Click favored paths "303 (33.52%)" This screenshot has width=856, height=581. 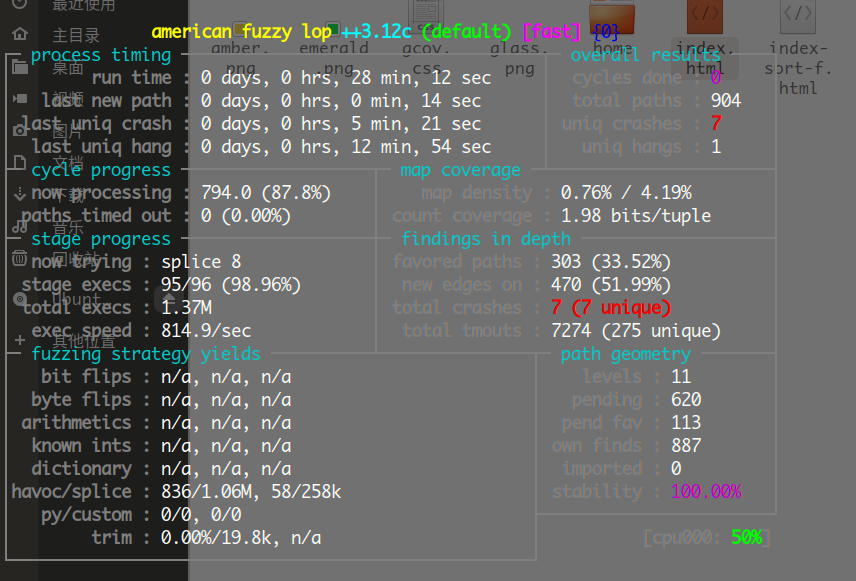[x=611, y=262]
